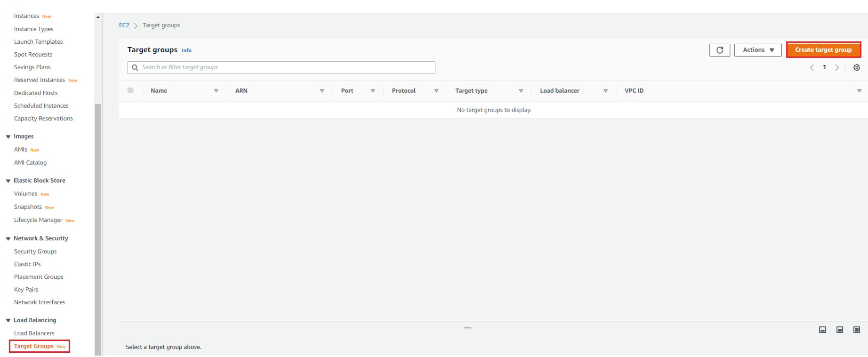Screen dimensions: 868x357
Task: Collapse the Network & Security section
Action: pyautogui.click(x=8, y=239)
